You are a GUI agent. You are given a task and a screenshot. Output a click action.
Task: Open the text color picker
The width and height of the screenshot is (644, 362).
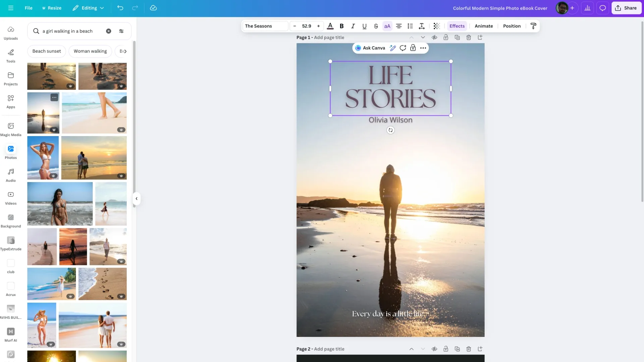tap(330, 26)
